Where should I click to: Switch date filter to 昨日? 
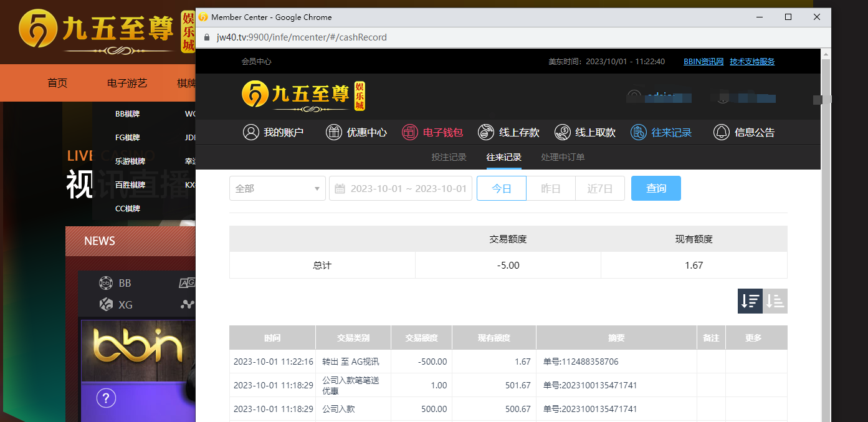pos(551,188)
